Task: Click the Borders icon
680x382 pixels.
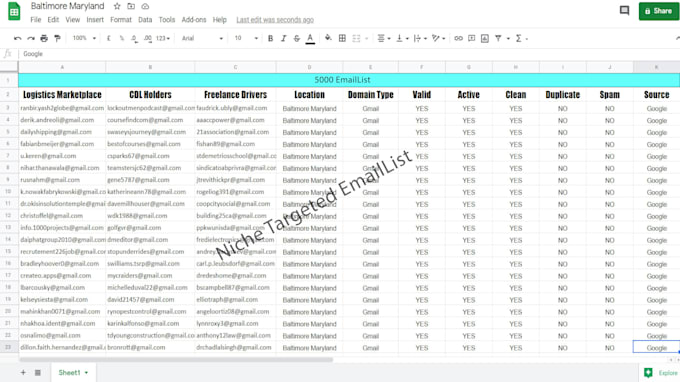Action: [x=342, y=38]
